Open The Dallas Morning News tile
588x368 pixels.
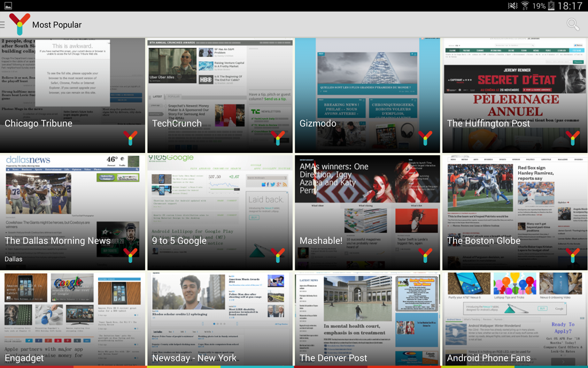tap(72, 213)
